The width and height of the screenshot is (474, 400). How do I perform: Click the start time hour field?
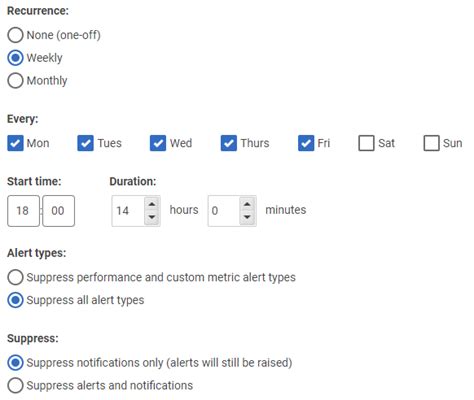[23, 211]
